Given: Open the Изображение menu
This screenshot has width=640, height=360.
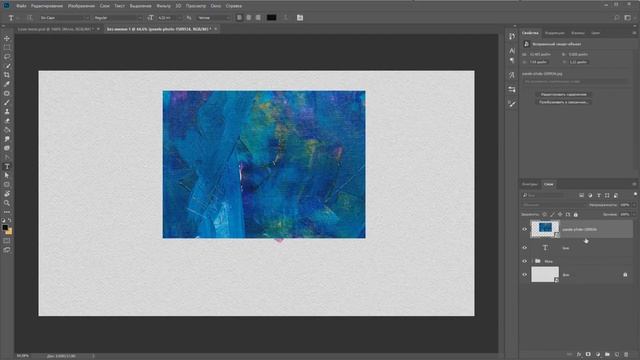Looking at the screenshot, I should [81, 6].
